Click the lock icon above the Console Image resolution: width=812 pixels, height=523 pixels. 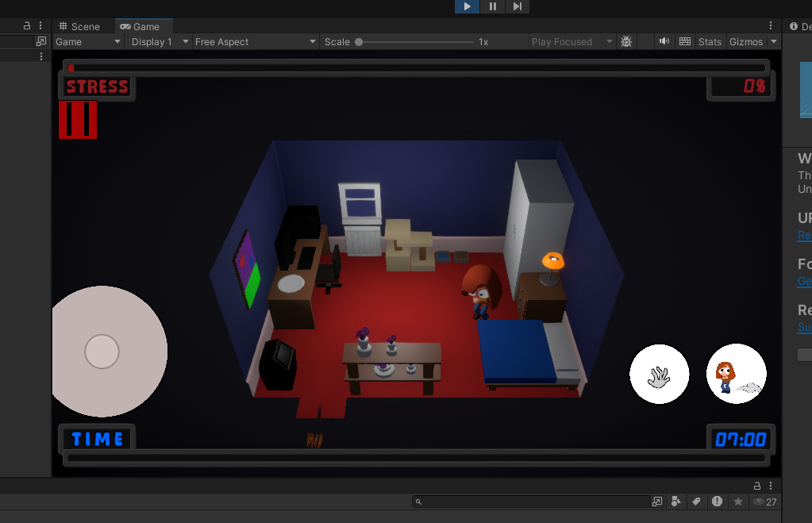pos(756,485)
